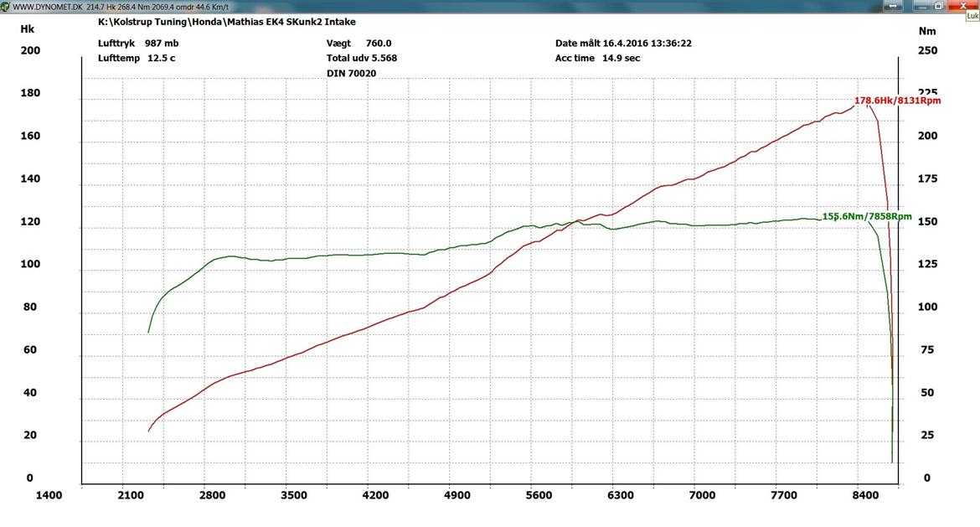Click the Dynomet app icon in title bar

[x=6, y=7]
